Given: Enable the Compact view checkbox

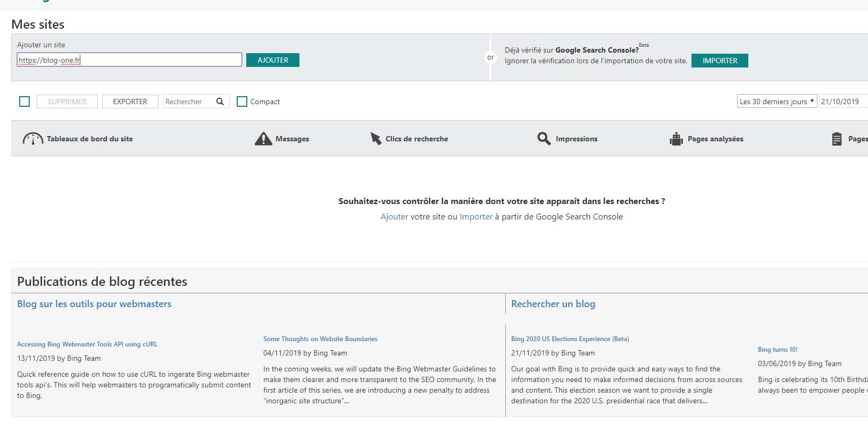Looking at the screenshot, I should pos(242,101).
